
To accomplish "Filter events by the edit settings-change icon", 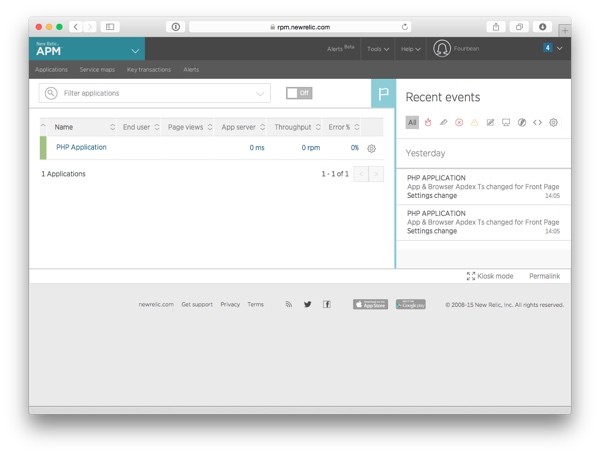I will pyautogui.click(x=490, y=122).
